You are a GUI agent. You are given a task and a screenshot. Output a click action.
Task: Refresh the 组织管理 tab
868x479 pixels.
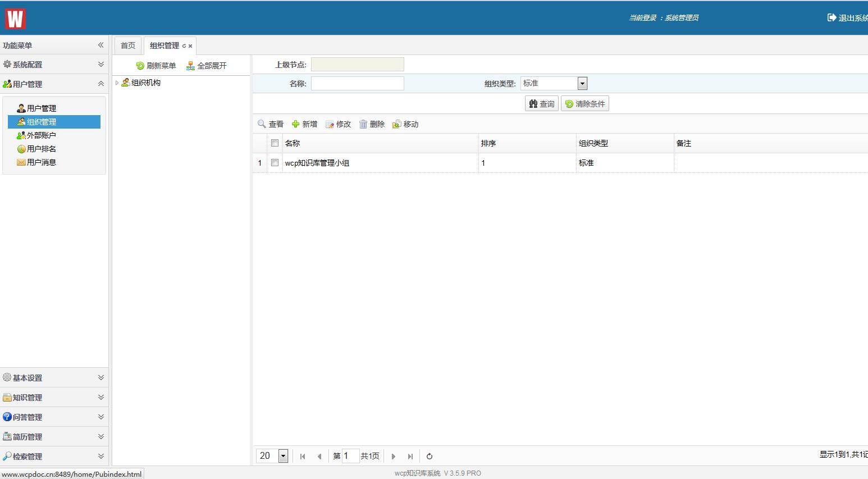click(184, 46)
